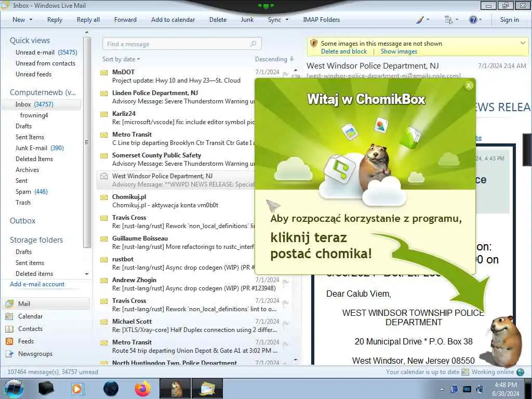Flag the MnDOT message
The width and height of the screenshot is (532, 399).
pyautogui.click(x=285, y=74)
